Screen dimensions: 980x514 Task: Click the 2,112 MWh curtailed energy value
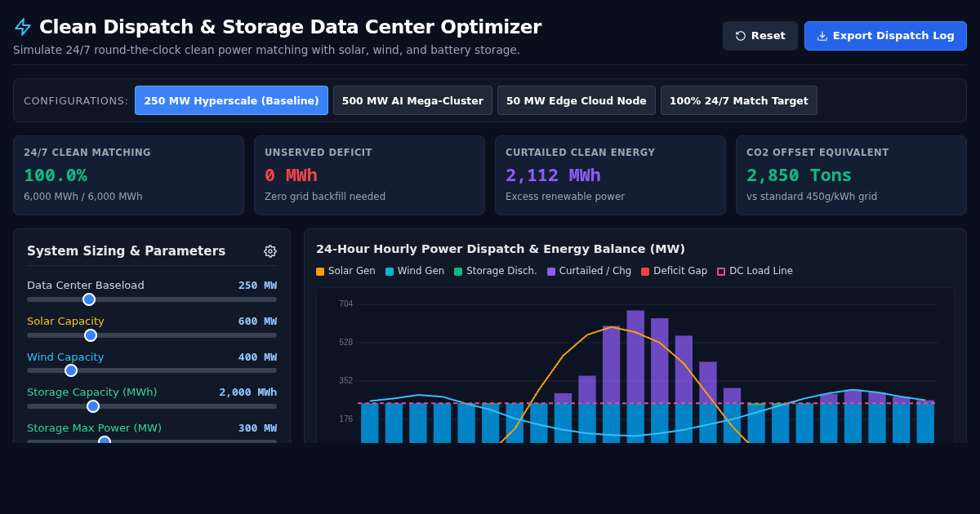coord(553,175)
